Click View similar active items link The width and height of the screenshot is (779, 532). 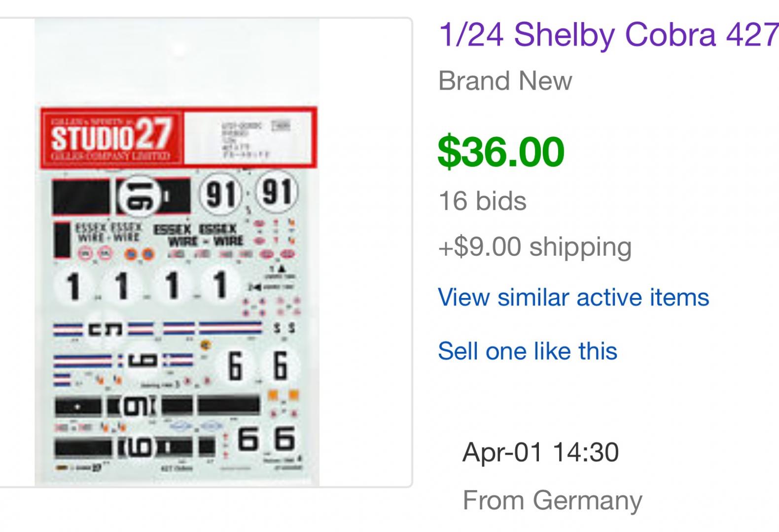(x=573, y=298)
